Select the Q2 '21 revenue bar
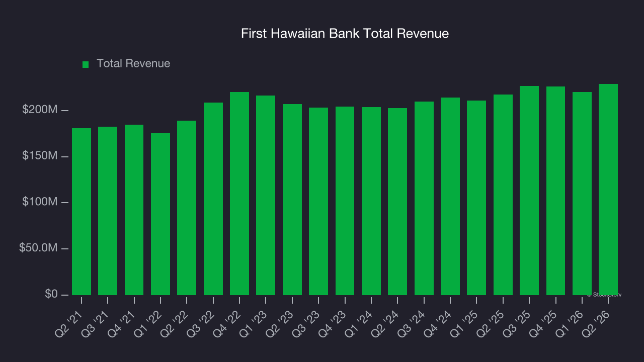The height and width of the screenshot is (362, 644). click(x=82, y=212)
